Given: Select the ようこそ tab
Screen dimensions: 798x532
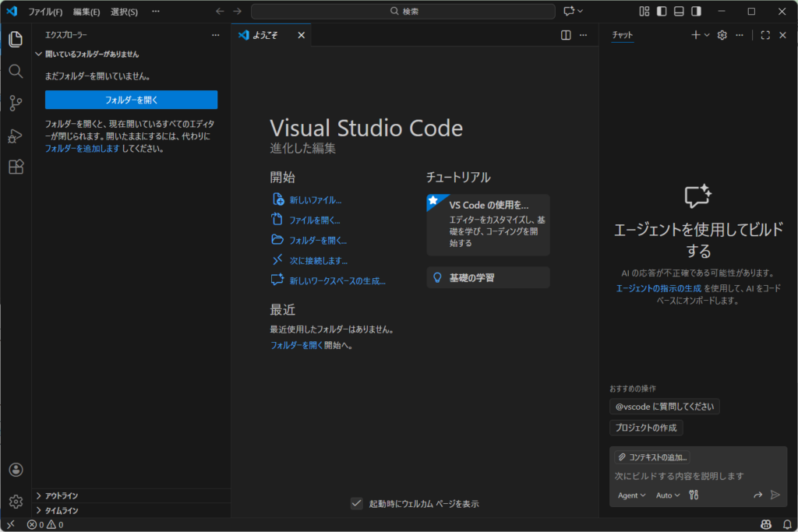Looking at the screenshot, I should [x=265, y=35].
